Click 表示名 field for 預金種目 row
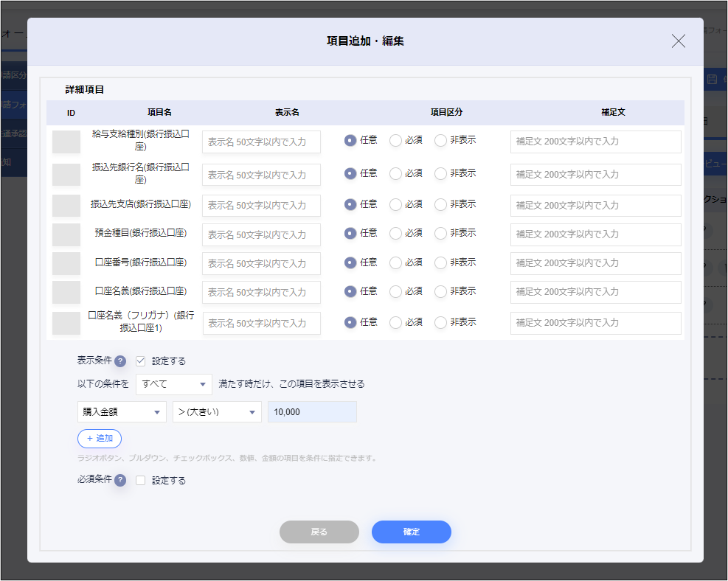Image resolution: width=728 pixels, height=581 pixels. [x=261, y=234]
